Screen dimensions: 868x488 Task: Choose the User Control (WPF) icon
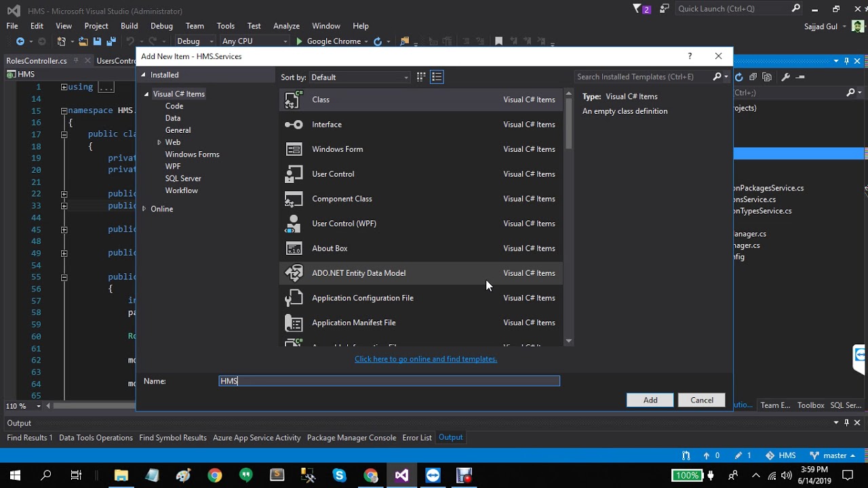pos(294,224)
